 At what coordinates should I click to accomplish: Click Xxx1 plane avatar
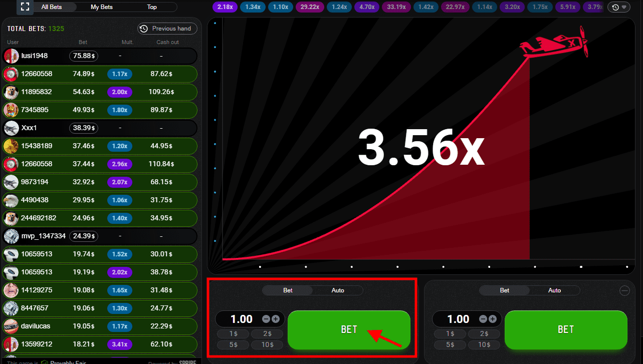11,128
